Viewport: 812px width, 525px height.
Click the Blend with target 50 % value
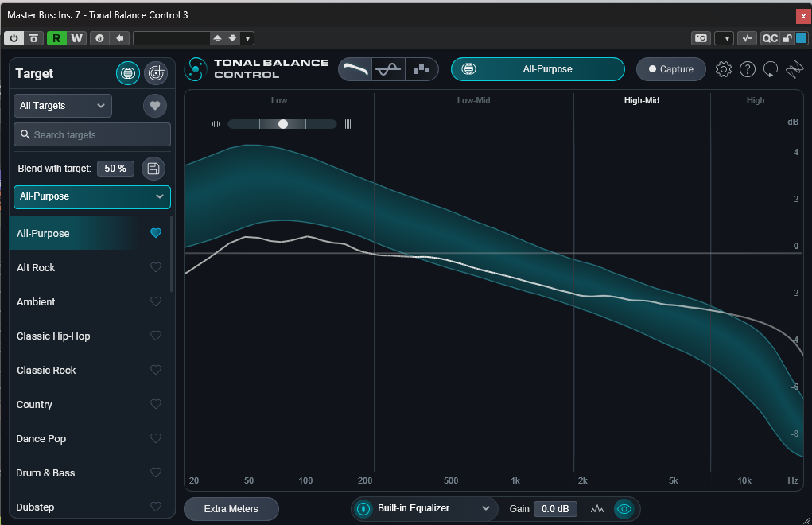115,169
